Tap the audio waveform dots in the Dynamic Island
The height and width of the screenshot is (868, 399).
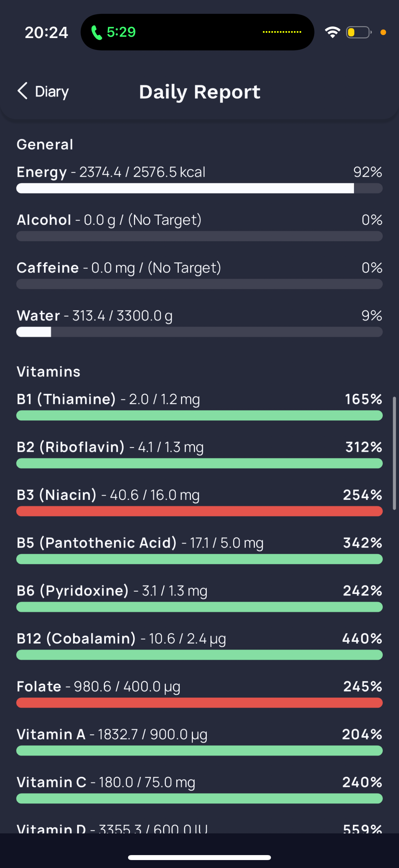click(x=282, y=32)
